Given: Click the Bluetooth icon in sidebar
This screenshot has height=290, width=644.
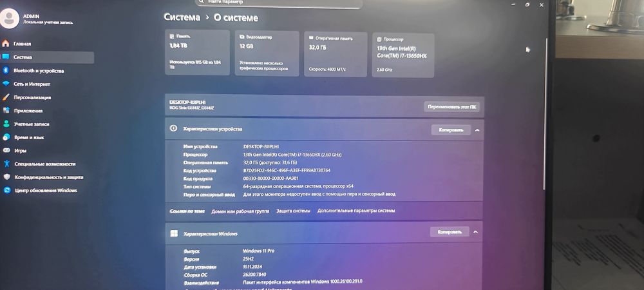Looking at the screenshot, I should (6, 71).
